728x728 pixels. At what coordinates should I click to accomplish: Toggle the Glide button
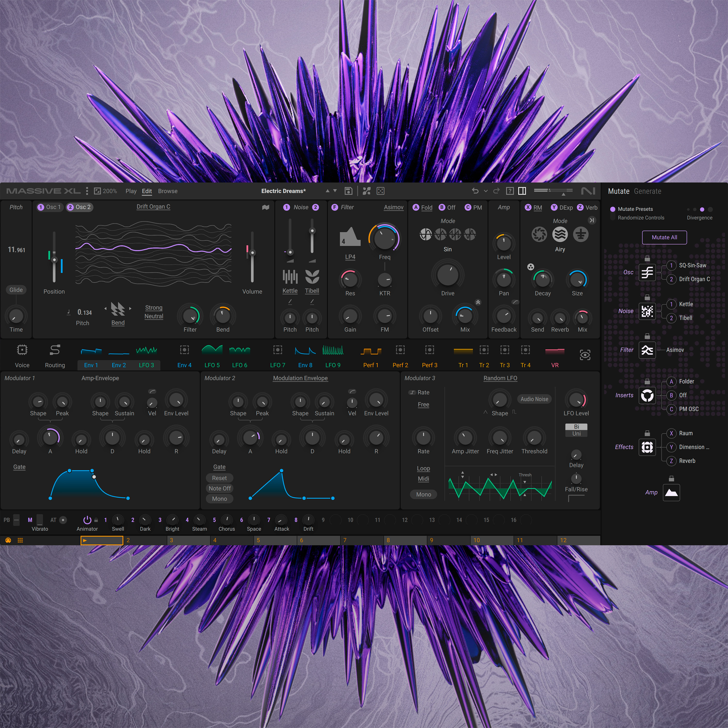coord(16,290)
